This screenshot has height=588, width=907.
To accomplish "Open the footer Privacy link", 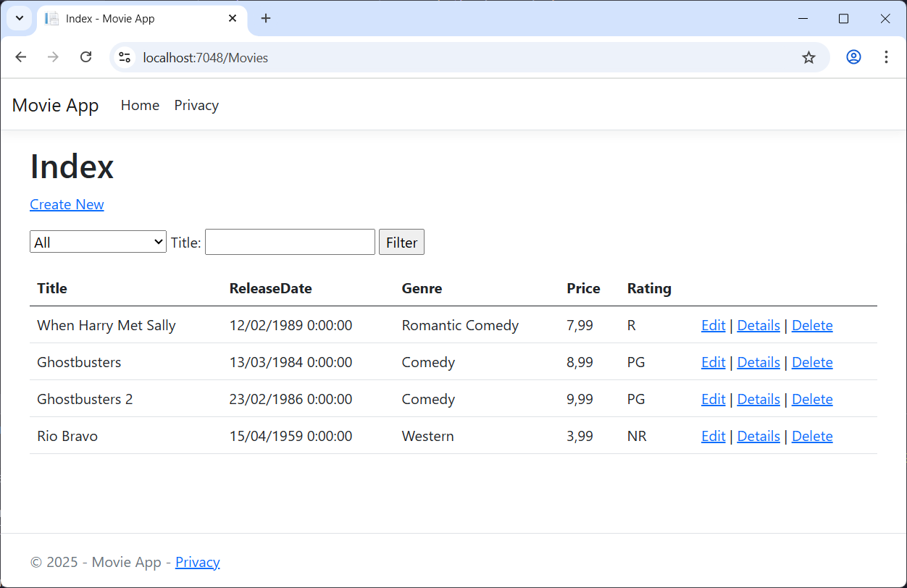I will (x=197, y=562).
